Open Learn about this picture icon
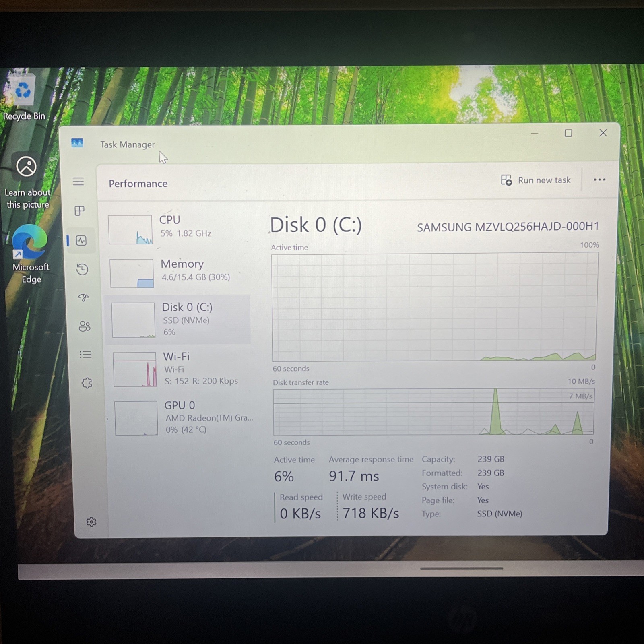This screenshot has width=644, height=644. [x=27, y=181]
